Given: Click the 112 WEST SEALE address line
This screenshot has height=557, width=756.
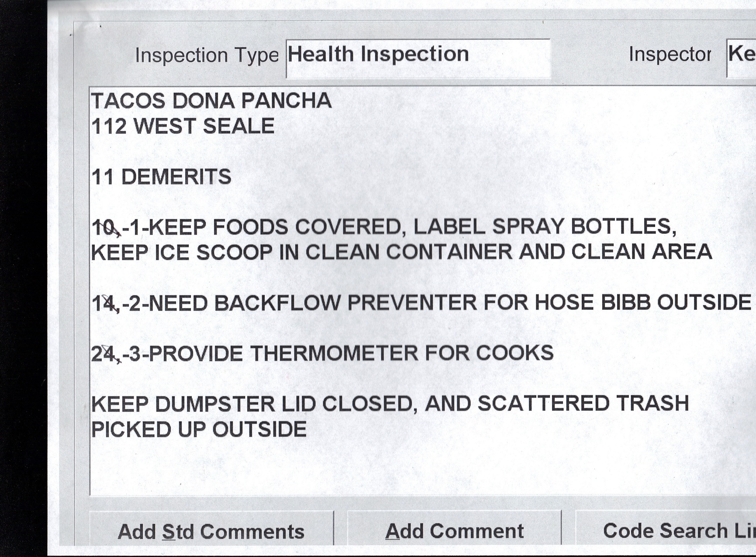Looking at the screenshot, I should coord(183,126).
